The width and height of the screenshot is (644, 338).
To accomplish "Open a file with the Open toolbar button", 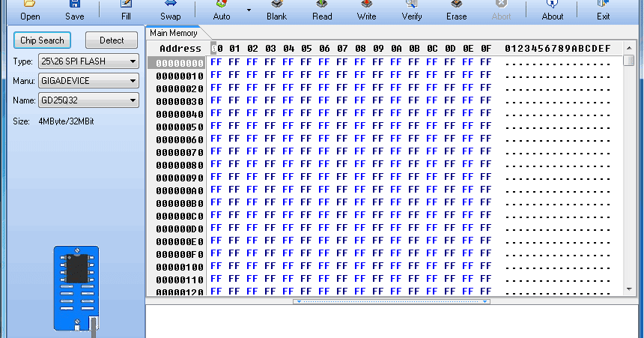I will click(x=30, y=10).
